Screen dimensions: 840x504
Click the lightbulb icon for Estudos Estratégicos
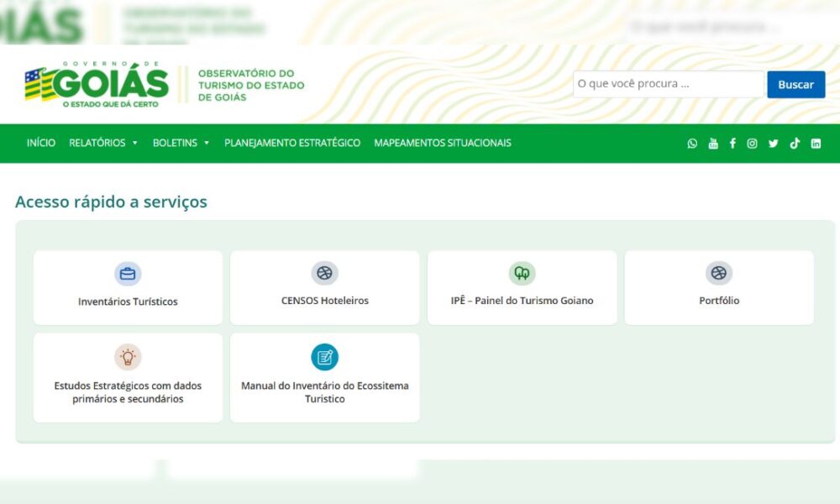[x=128, y=357]
